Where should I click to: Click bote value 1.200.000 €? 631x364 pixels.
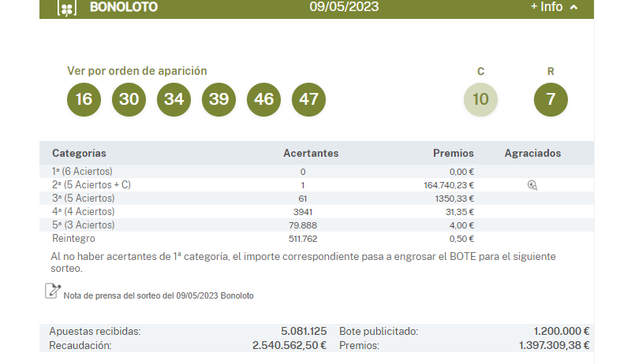[x=562, y=331]
